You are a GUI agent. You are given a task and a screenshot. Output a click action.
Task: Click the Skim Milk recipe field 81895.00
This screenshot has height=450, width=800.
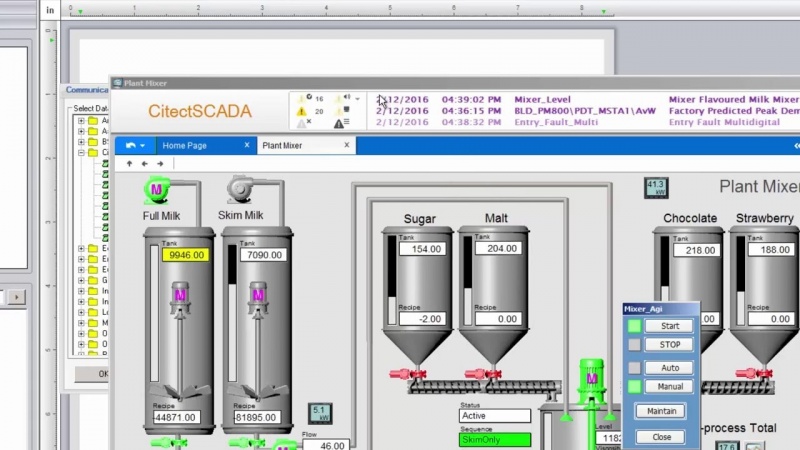tap(257, 417)
